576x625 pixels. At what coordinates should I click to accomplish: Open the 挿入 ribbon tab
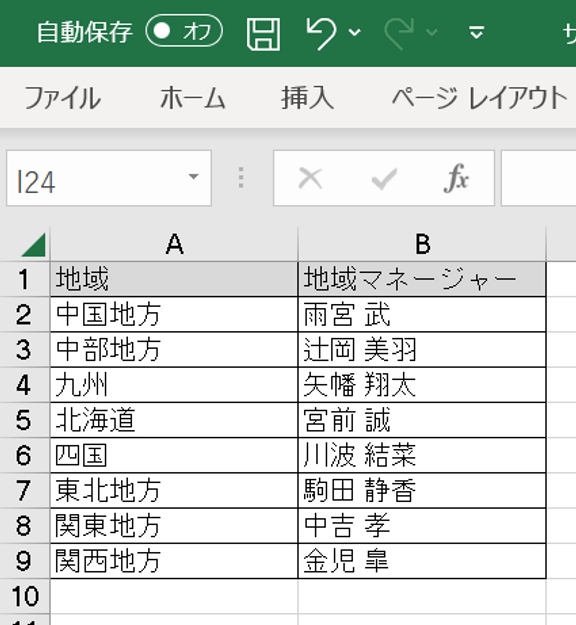point(307,98)
